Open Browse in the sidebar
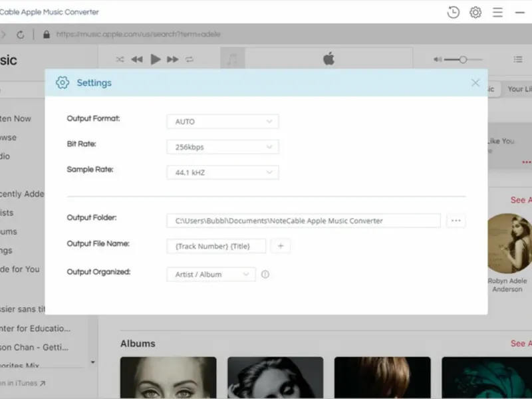This screenshot has width=532, height=399. (8, 138)
